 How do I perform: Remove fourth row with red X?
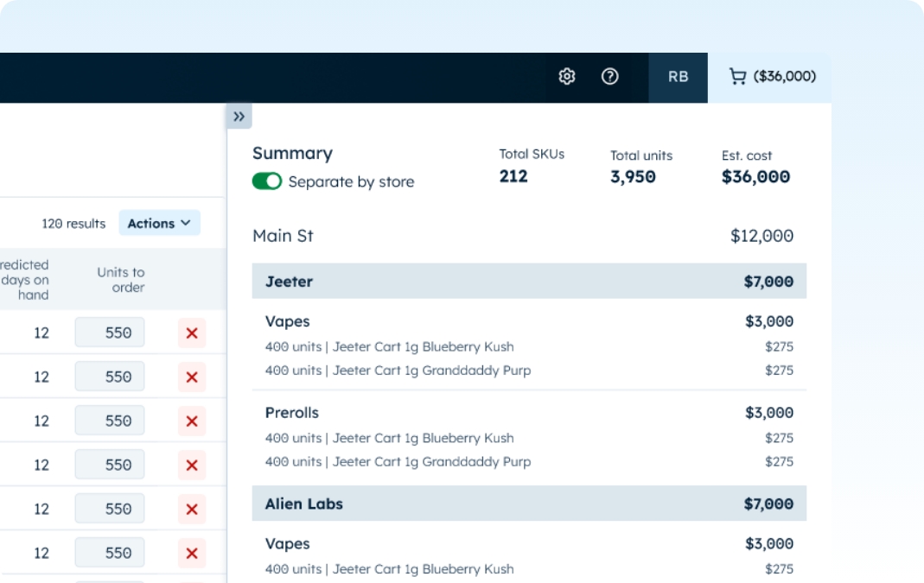click(192, 466)
